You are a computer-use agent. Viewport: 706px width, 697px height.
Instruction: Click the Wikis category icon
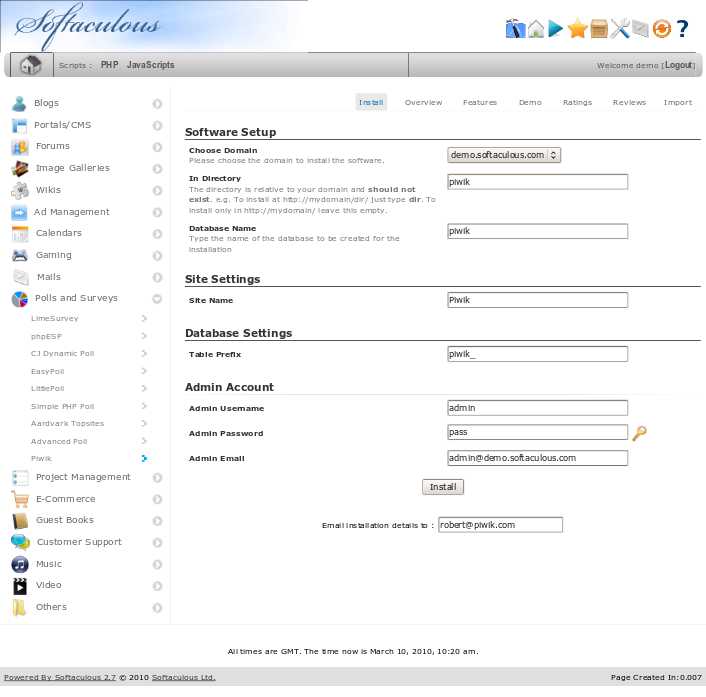point(20,190)
